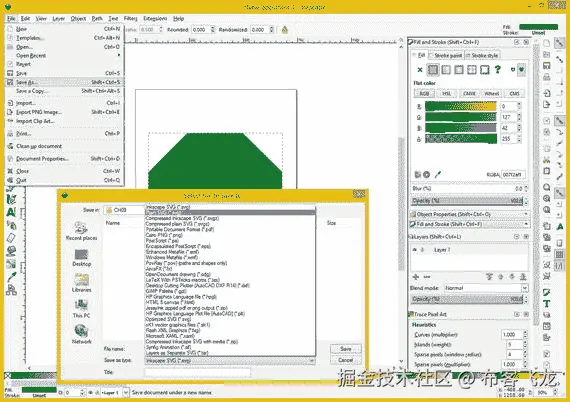Switch to the Stroke style tab
This screenshot has width=570, height=402.
[482, 55]
